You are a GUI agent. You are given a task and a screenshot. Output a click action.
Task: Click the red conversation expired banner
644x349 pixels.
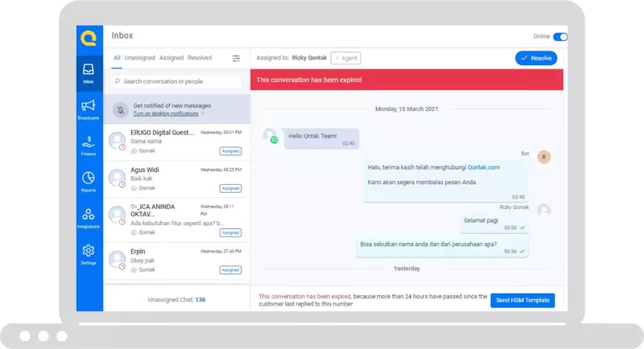pyautogui.click(x=407, y=80)
